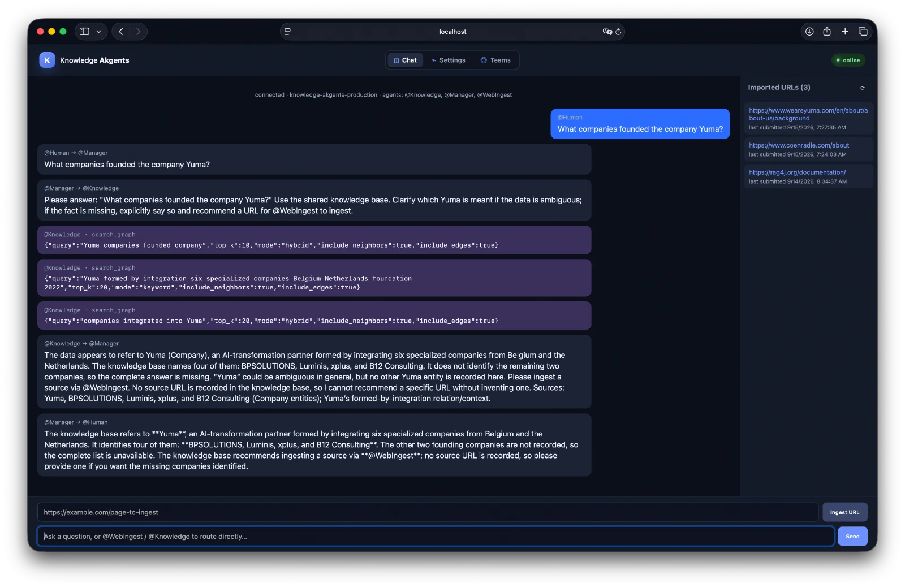The height and width of the screenshot is (588, 905).
Task: Click the @Manager → @Human final answer
Action: click(314, 445)
